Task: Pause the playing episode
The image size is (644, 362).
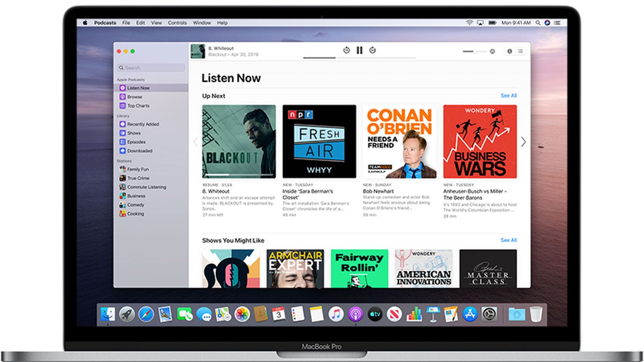Action: coord(359,50)
